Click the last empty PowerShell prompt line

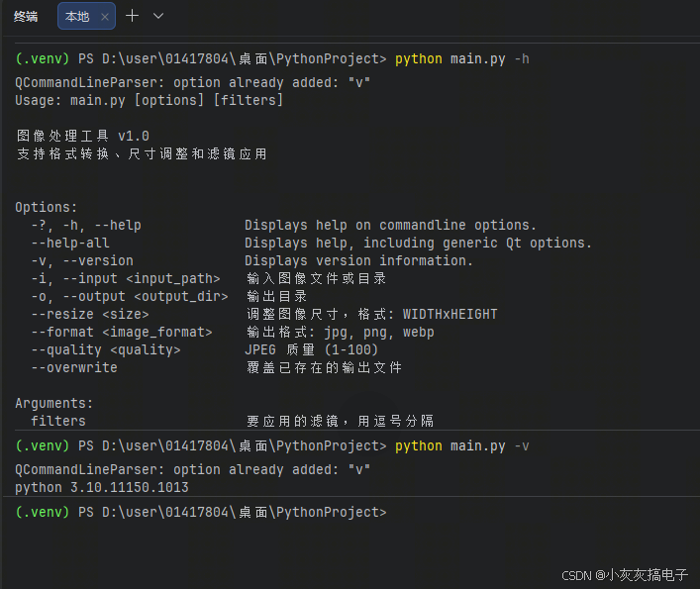click(x=201, y=512)
